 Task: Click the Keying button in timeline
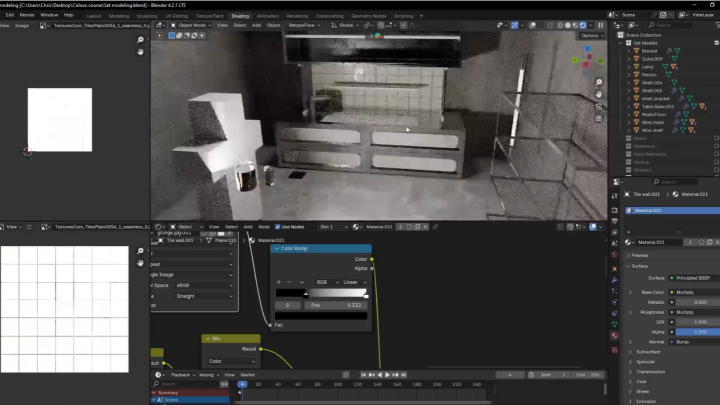(208, 375)
